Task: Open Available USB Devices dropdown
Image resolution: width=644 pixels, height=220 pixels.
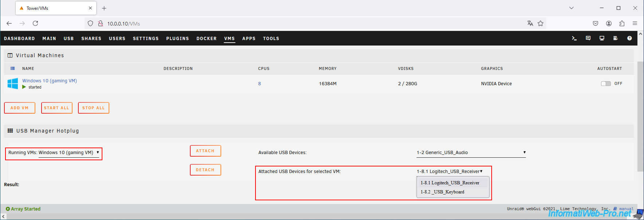Action: [471, 153]
